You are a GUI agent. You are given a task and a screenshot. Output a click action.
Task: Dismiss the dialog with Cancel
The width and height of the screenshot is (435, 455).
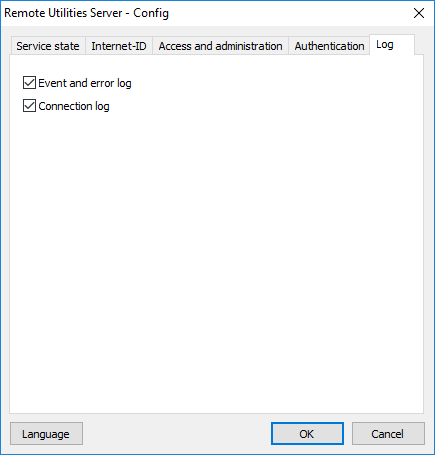coord(388,434)
